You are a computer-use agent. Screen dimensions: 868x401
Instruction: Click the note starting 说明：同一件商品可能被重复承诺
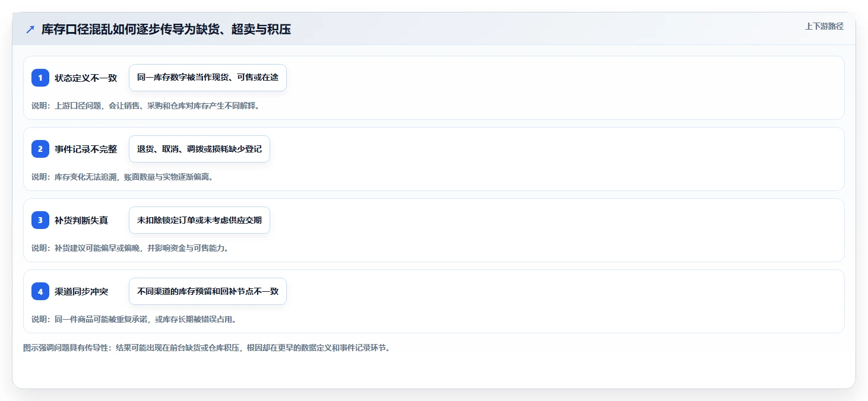click(x=134, y=319)
